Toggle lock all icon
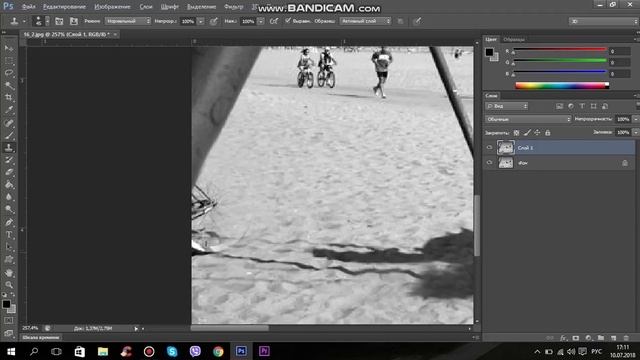 (x=548, y=133)
